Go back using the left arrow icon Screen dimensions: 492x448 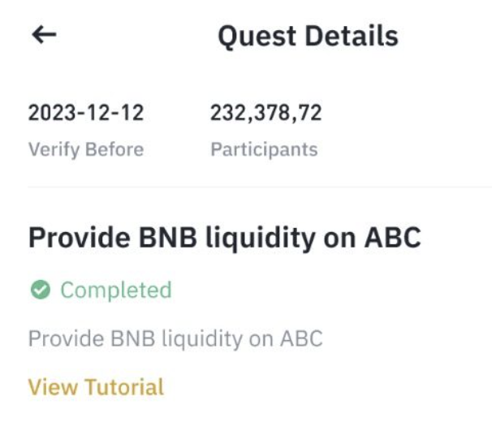coord(44,35)
